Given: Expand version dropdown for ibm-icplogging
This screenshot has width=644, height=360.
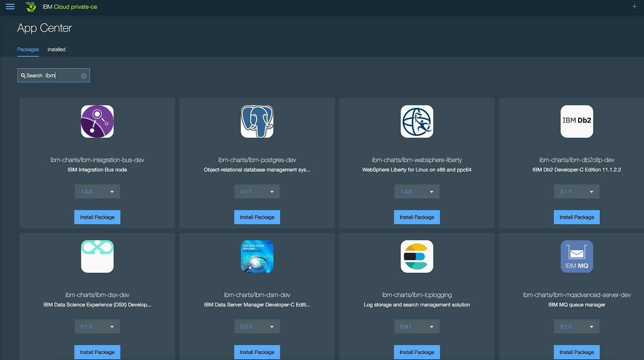Looking at the screenshot, I should coord(417,327).
